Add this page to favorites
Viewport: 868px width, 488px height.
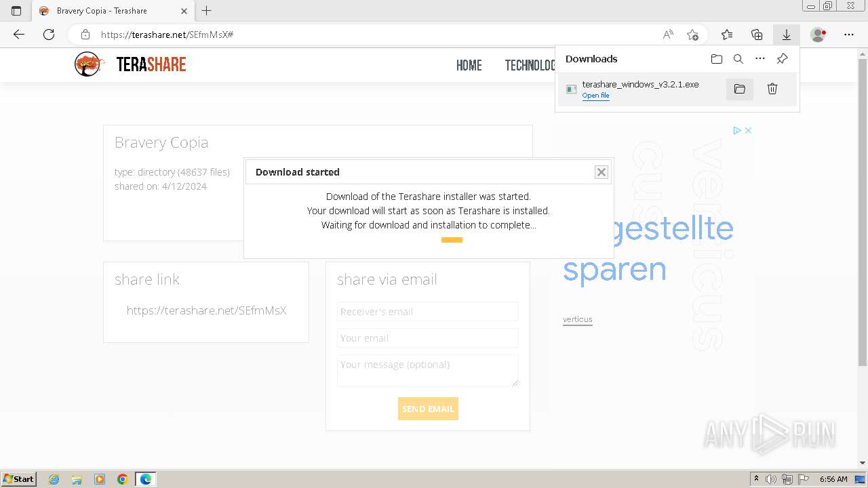click(692, 35)
